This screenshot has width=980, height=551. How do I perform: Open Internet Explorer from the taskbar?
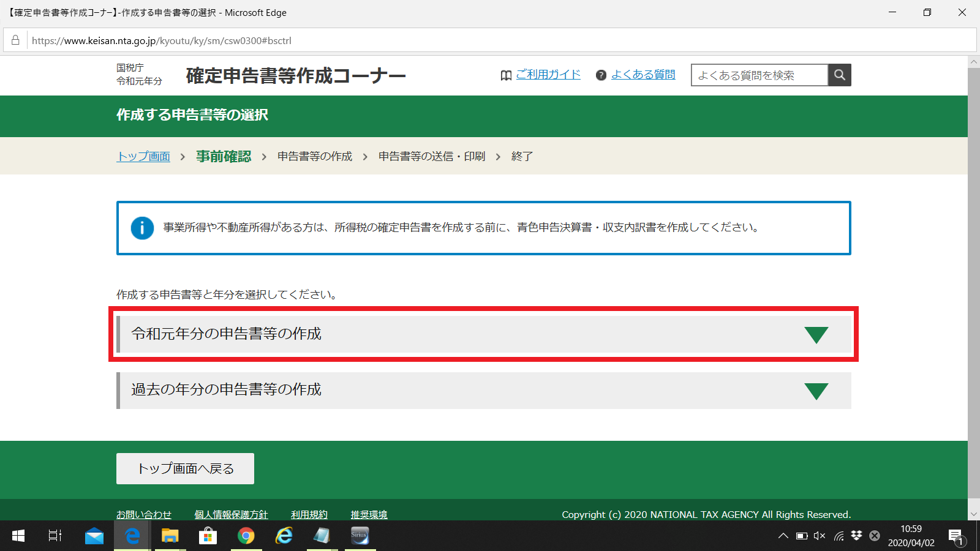pos(284,536)
